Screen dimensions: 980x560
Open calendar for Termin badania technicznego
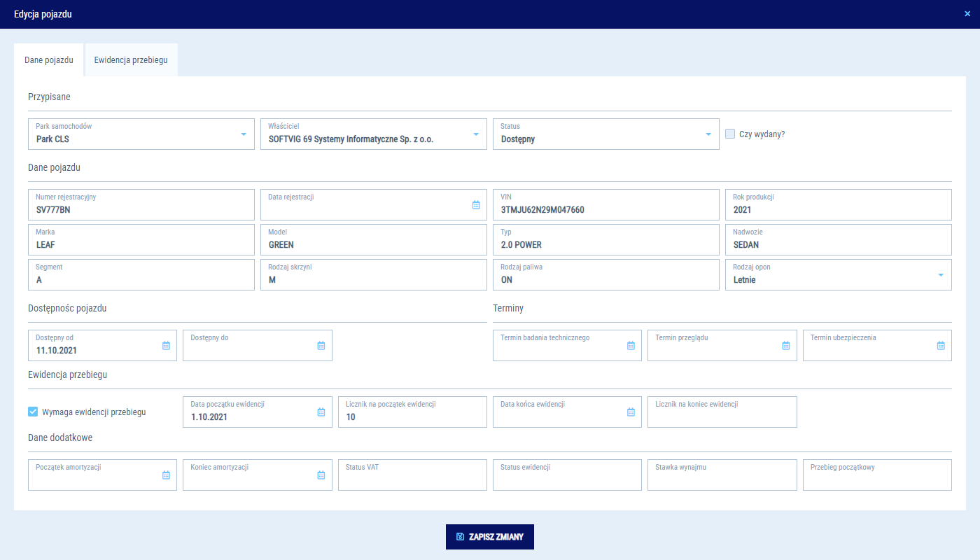pos(631,346)
